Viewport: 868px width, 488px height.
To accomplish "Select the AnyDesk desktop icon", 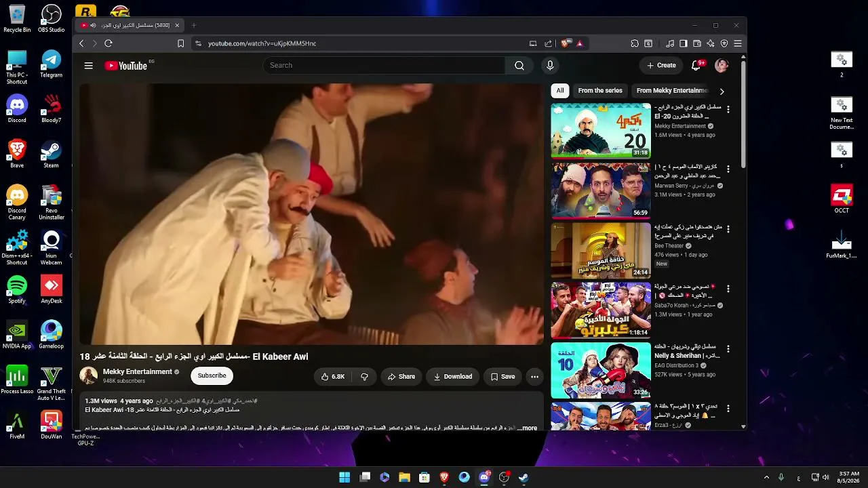I will pos(51,290).
